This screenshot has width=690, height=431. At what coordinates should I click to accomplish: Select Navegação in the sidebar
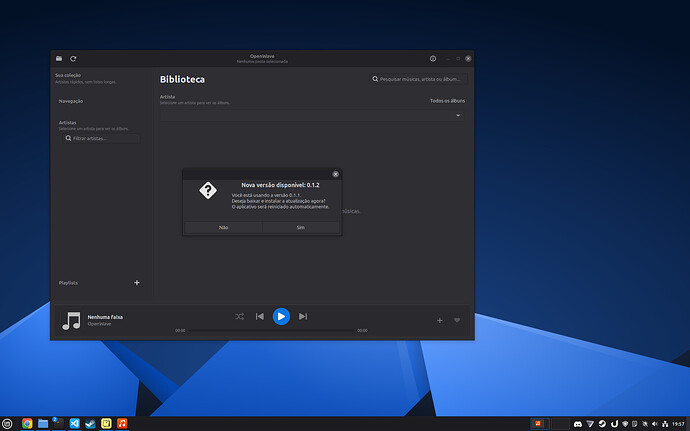[x=71, y=101]
